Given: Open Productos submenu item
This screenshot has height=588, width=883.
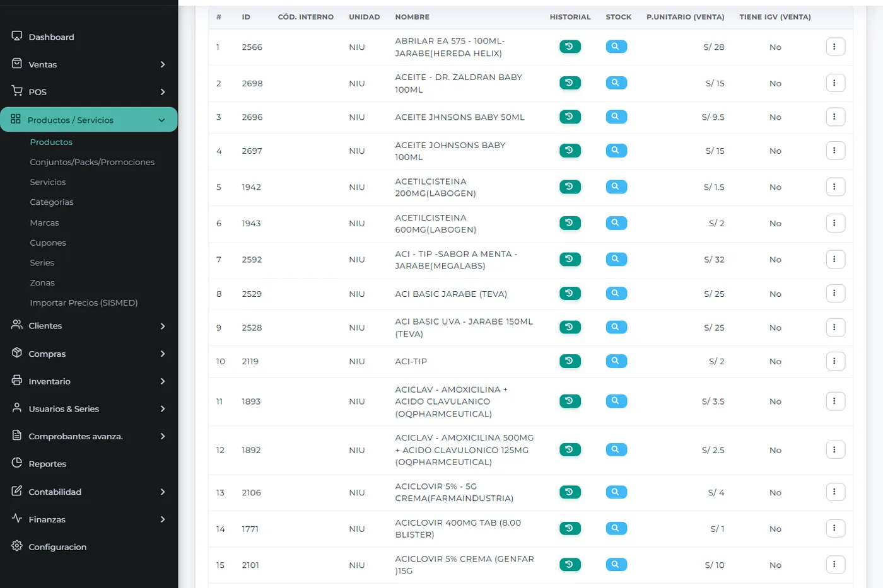Looking at the screenshot, I should (51, 142).
